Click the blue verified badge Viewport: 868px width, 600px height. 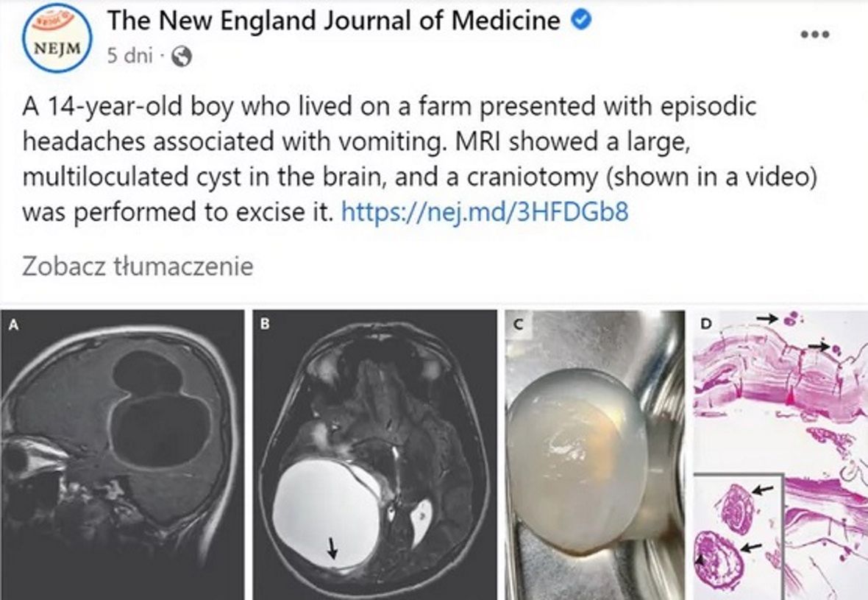click(581, 21)
